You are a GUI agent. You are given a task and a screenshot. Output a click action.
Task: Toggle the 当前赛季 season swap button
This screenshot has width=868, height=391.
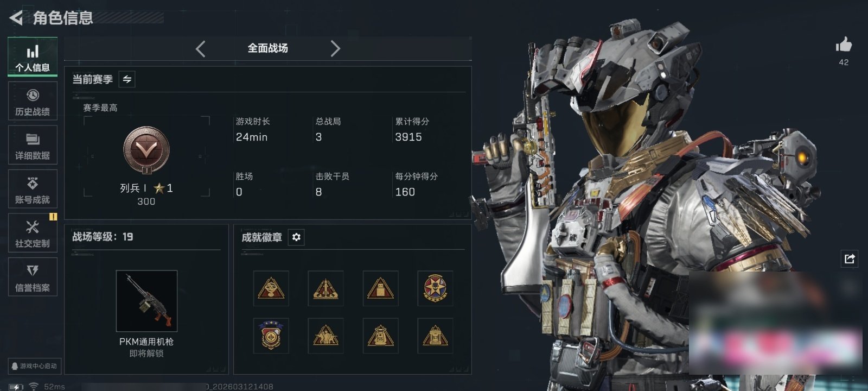(127, 79)
